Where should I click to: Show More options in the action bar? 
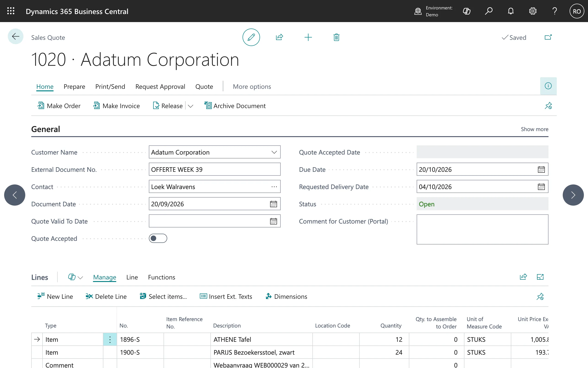click(252, 87)
